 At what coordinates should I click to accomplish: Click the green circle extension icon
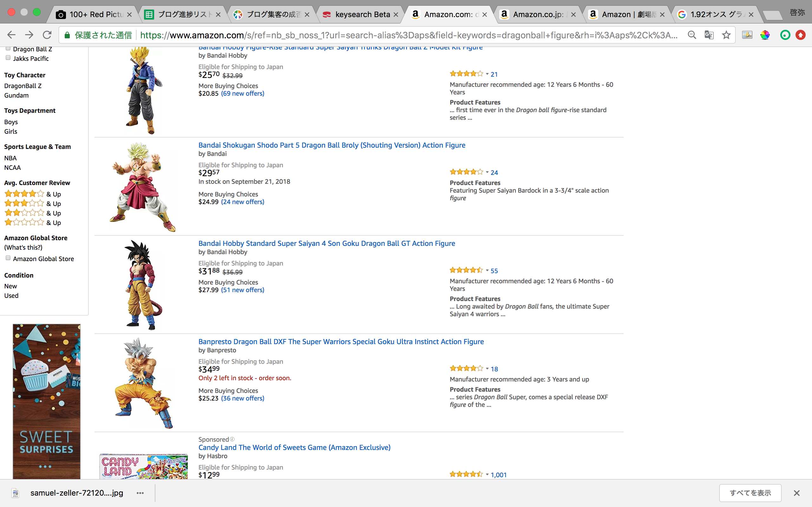coord(785,35)
